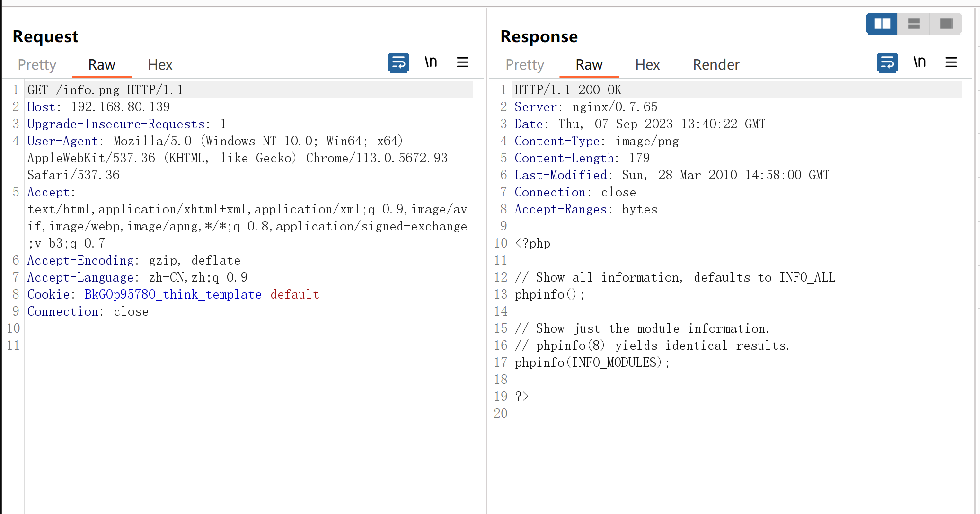Switch to the Response Pretty tab

point(525,64)
